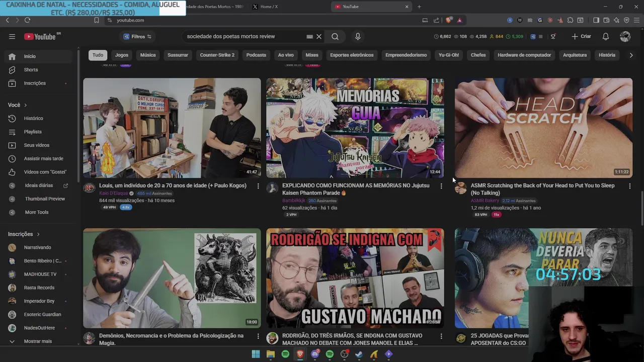
Task: Open the account avatar menu
Action: point(625,36)
